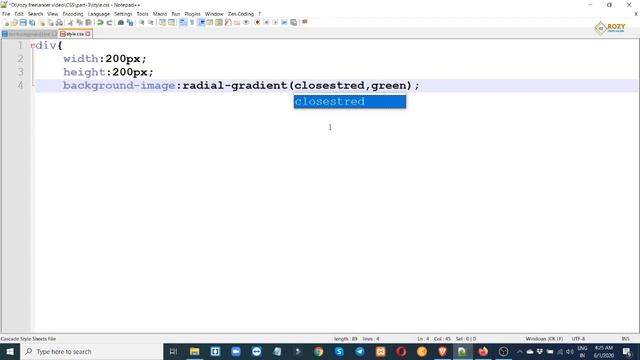Toggle synchronized vertical scrolling
Image resolution: width=640 pixels, height=360 pixels.
pos(162,22)
